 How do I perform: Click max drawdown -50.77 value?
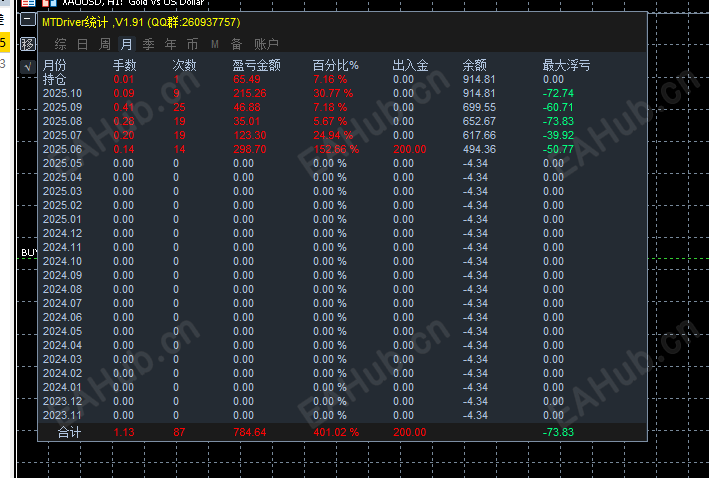(558, 150)
